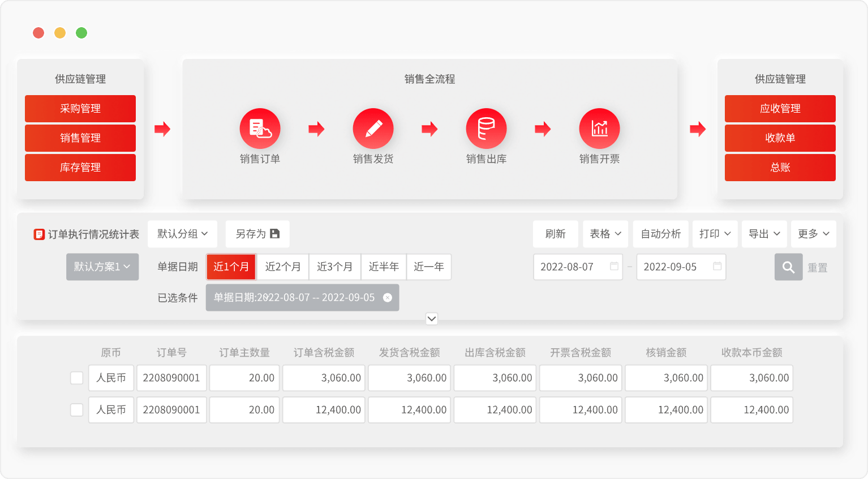Open the 默认分组 grouping dropdown
Screen dimensions: 868x479
(182, 234)
